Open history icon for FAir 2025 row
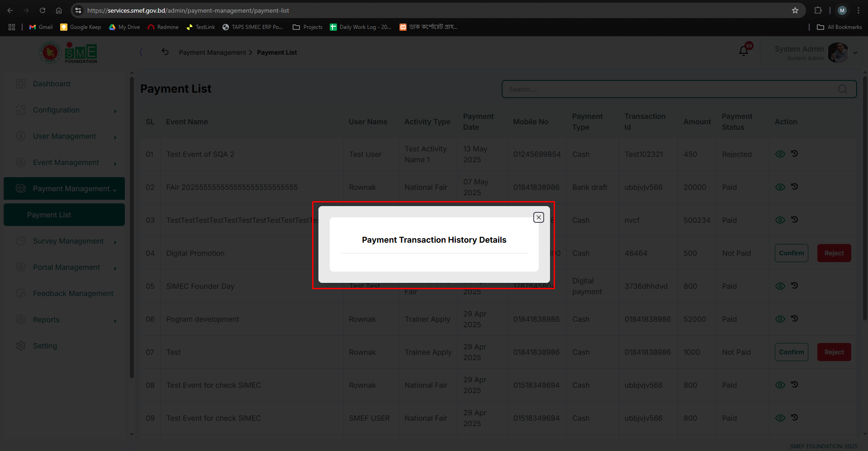 pos(794,187)
